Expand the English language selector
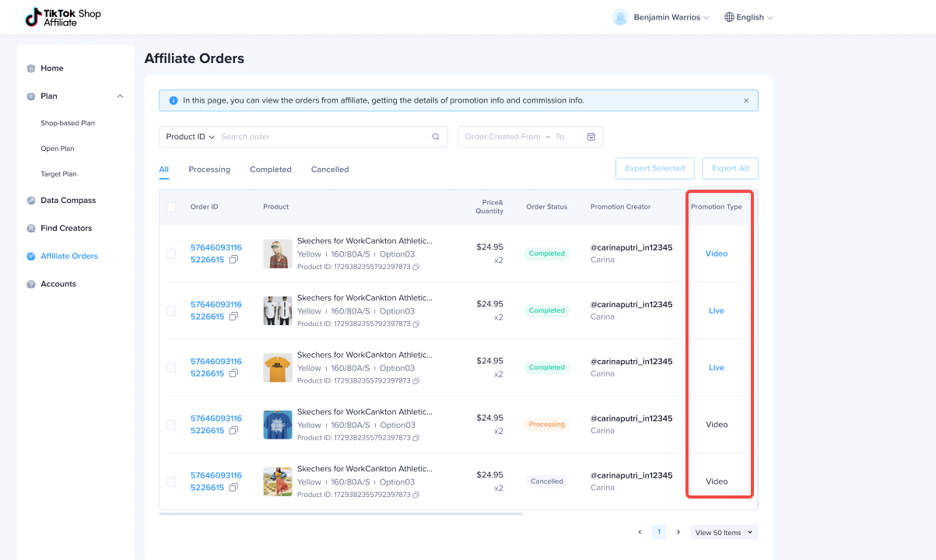 coord(748,17)
